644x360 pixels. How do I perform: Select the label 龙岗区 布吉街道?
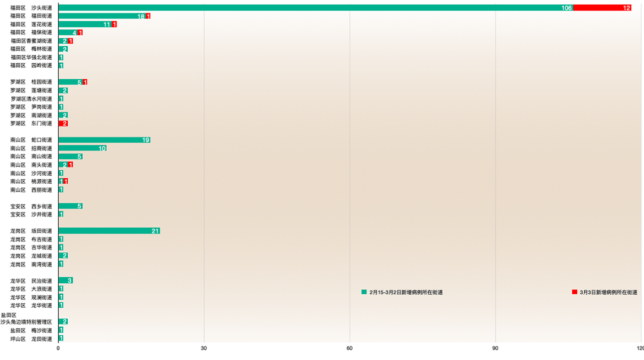tap(31, 240)
